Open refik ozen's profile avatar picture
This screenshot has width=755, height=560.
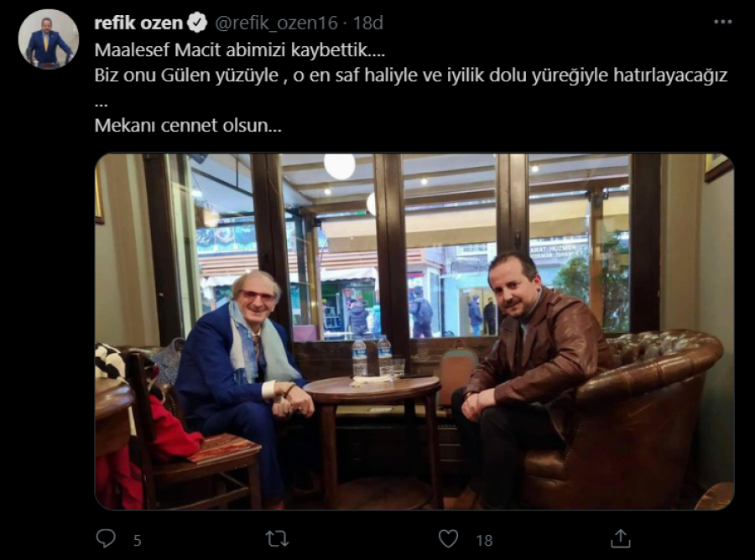point(48,39)
